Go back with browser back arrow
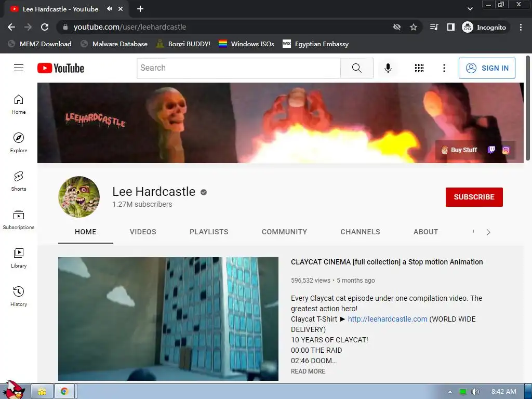Image resolution: width=532 pixels, height=399 pixels. point(11,27)
